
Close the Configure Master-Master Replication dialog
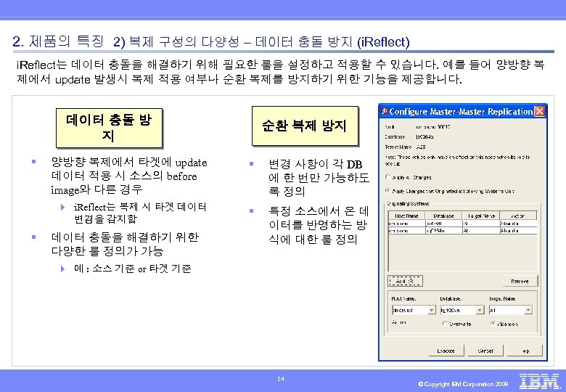click(539, 111)
